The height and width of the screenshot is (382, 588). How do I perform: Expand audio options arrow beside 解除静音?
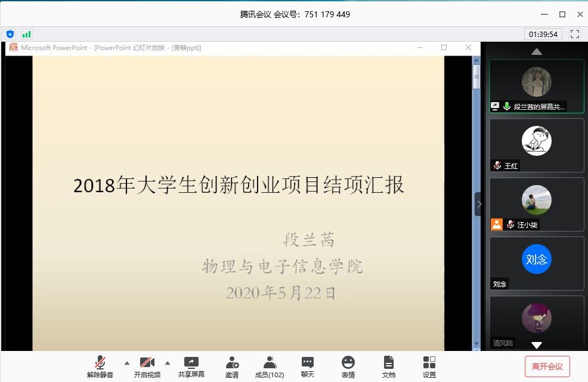[x=126, y=362]
